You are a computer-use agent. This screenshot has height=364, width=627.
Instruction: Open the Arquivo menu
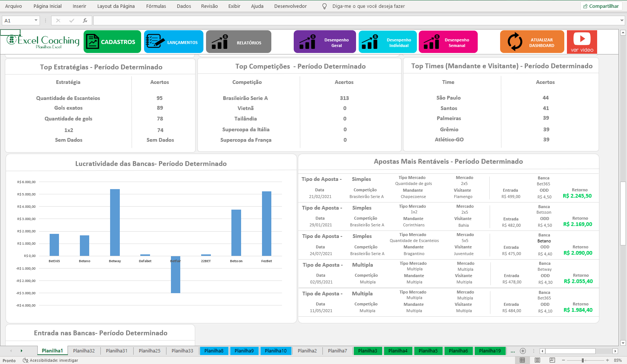click(13, 6)
